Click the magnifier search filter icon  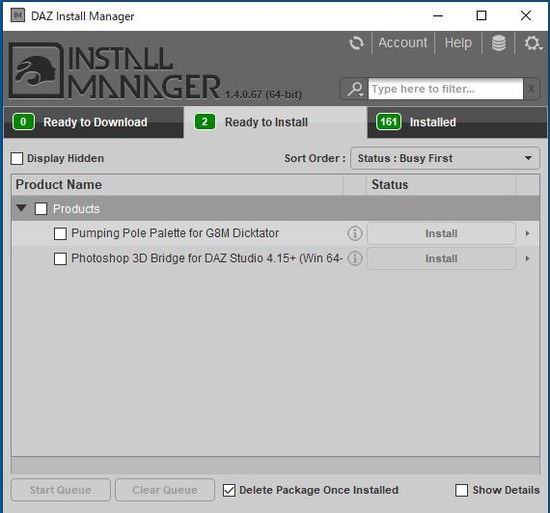click(x=355, y=89)
